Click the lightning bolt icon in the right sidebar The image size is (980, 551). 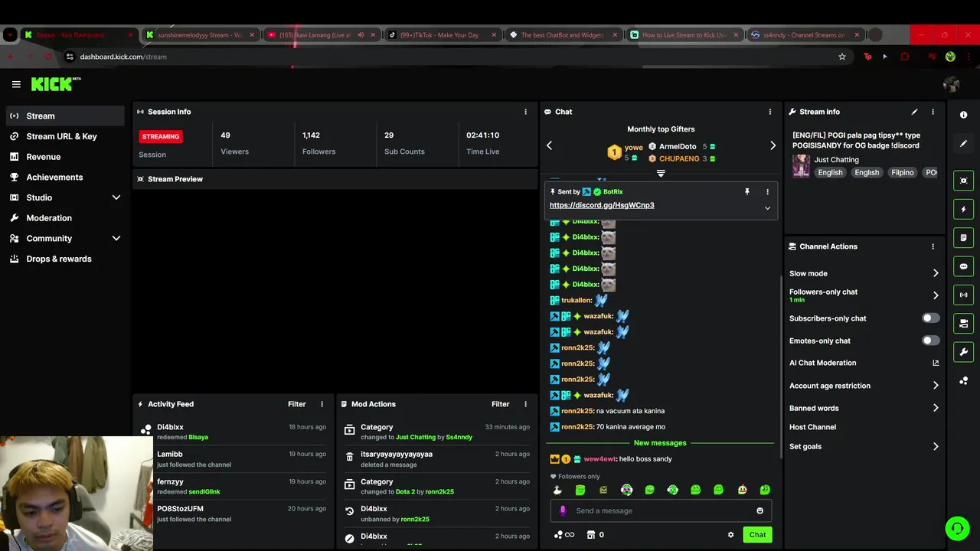pos(963,209)
